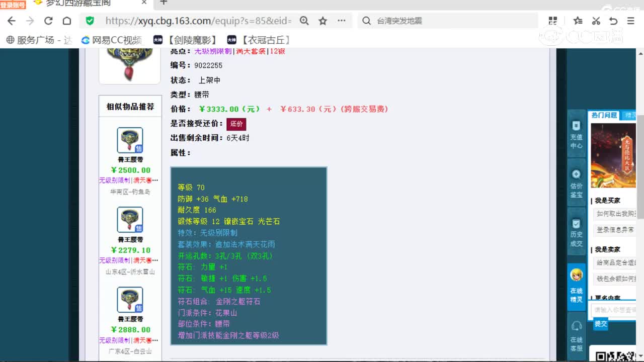Click the 6天4时 remaining time text
644x362 pixels.
[238, 138]
